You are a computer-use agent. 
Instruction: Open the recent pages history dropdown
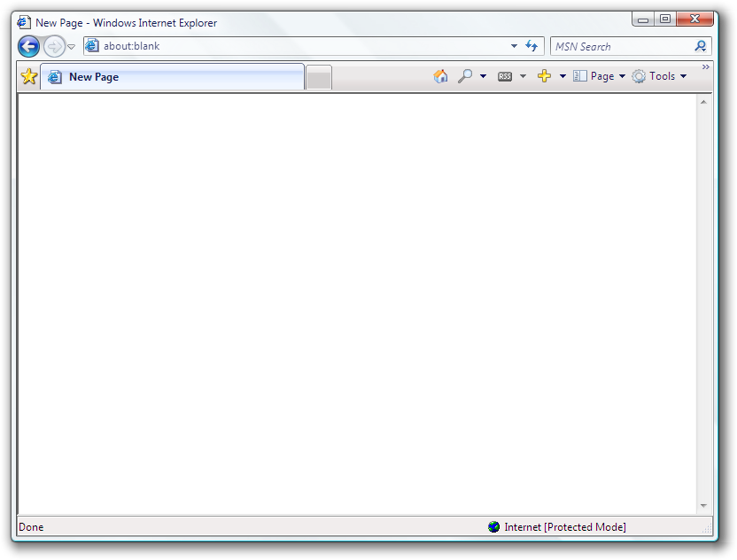(x=71, y=45)
